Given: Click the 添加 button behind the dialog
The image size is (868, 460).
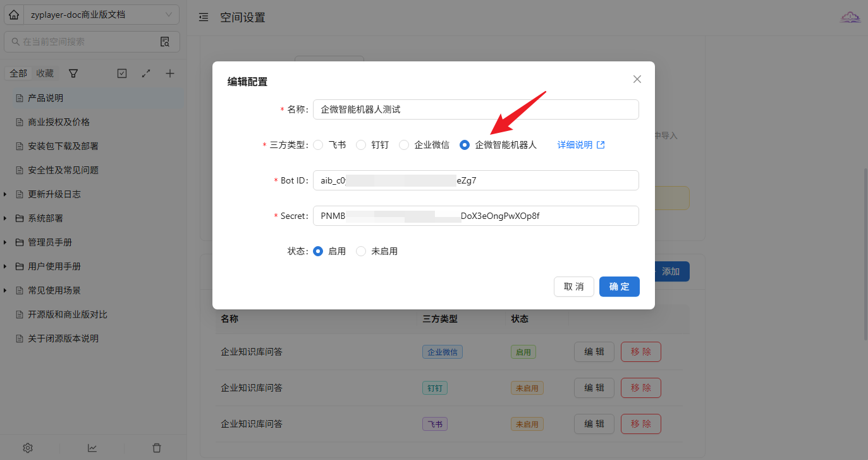Looking at the screenshot, I should click(x=671, y=271).
